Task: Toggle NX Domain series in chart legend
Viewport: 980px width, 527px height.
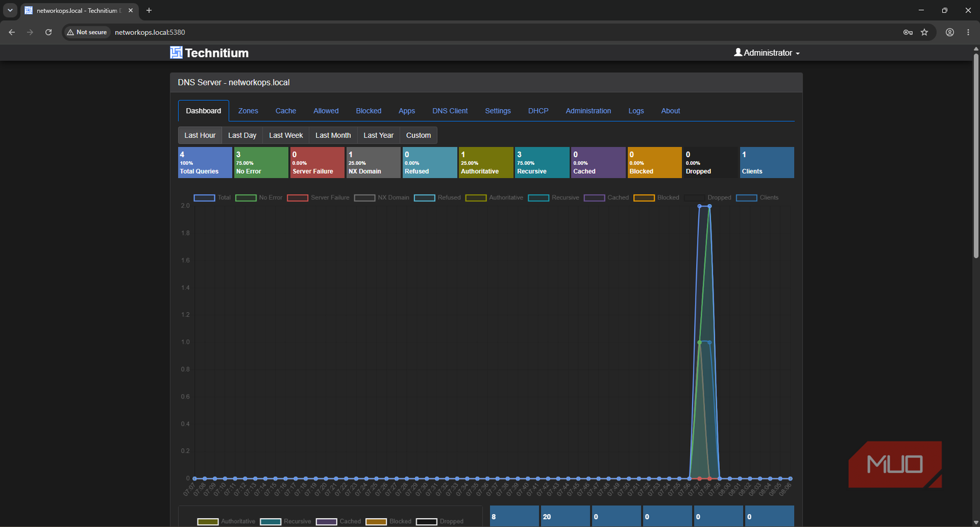Action: click(382, 198)
